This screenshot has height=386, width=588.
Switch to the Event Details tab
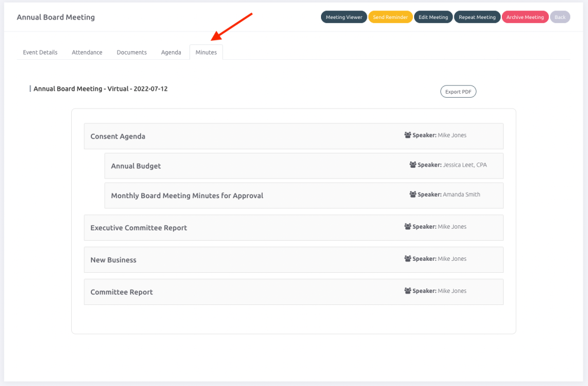click(x=40, y=52)
